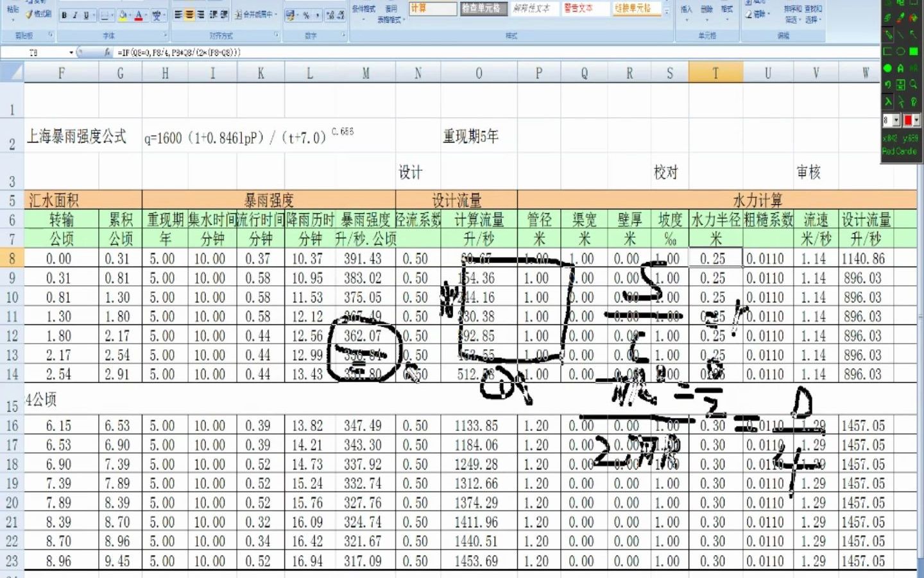Click the undo annotation icon

point(887,84)
